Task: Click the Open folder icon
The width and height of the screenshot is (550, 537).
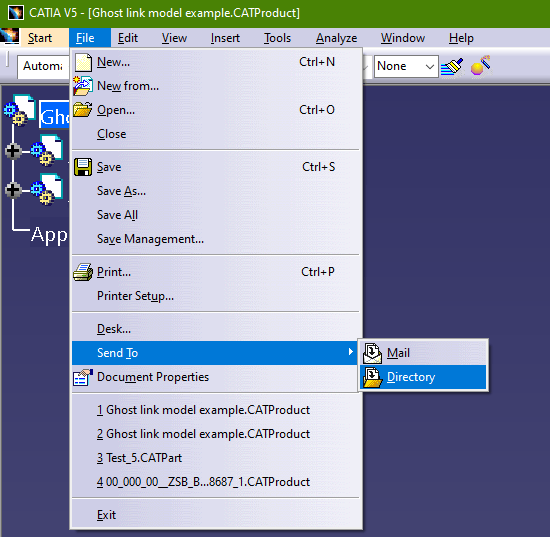Action: coord(83,110)
